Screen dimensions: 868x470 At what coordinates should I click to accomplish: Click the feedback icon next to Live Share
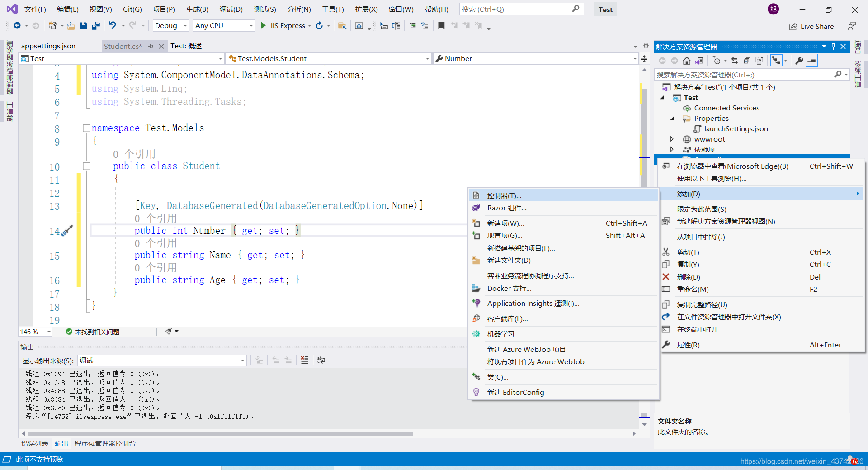852,26
